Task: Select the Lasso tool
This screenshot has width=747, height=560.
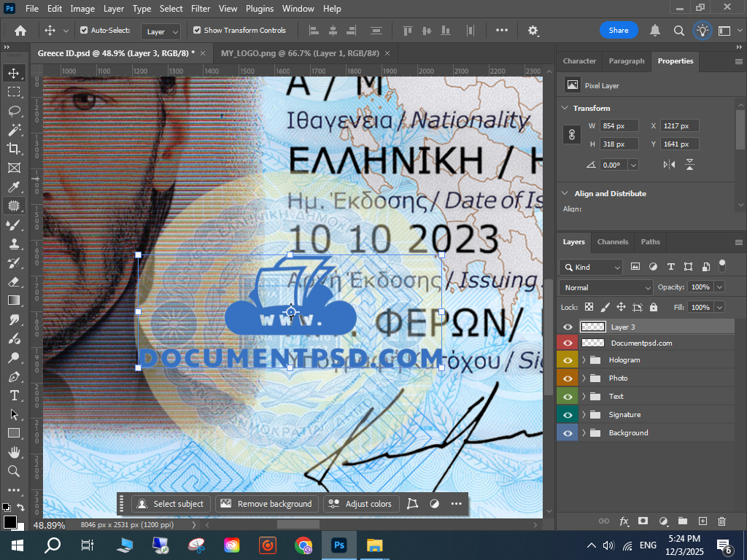Action: click(x=13, y=111)
